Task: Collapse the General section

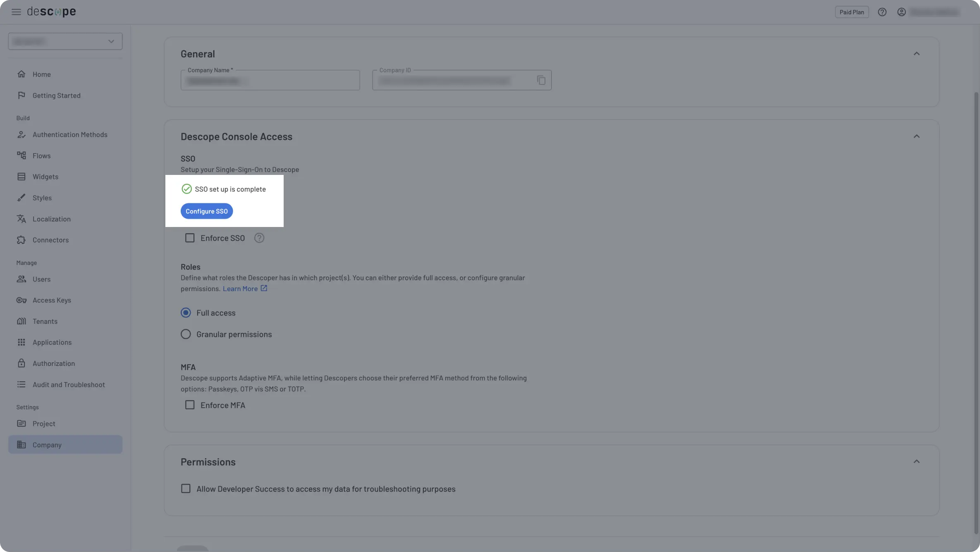Action: click(917, 53)
